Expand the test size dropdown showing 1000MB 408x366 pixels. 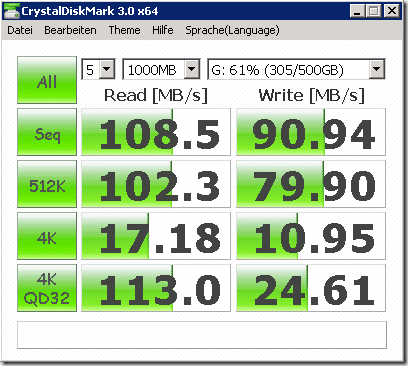pos(192,69)
